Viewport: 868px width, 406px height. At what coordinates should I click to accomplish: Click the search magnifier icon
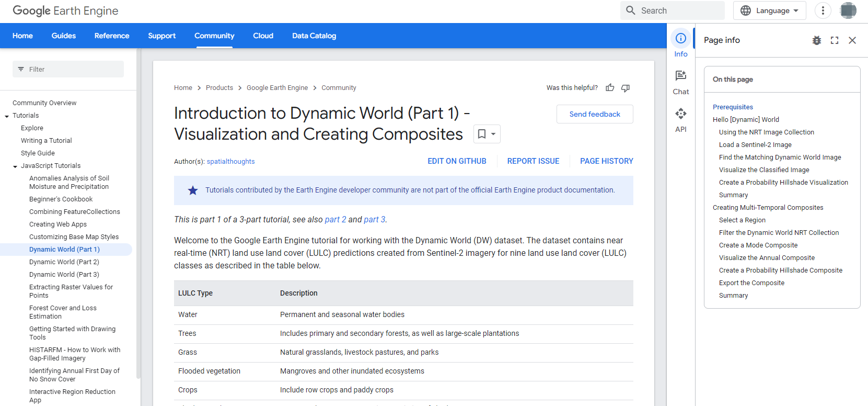(x=631, y=10)
